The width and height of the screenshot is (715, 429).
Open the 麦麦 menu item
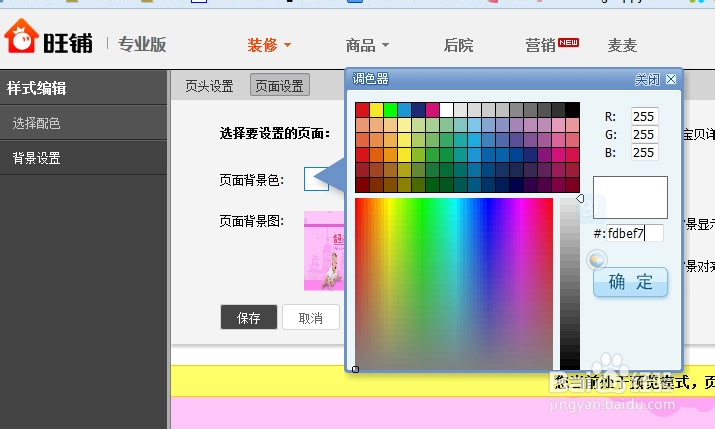point(622,45)
